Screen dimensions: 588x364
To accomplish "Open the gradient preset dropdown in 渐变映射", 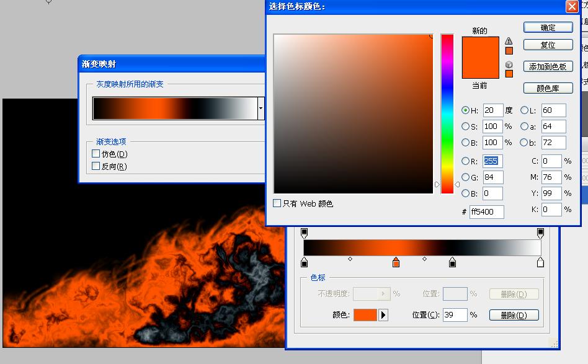I will pyautogui.click(x=261, y=109).
